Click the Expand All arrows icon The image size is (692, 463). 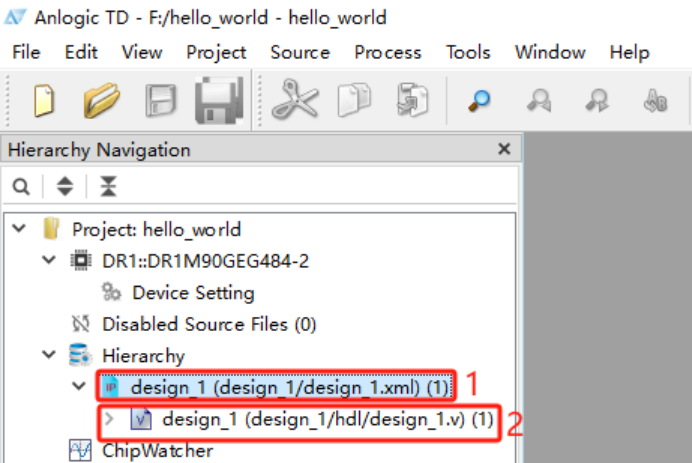(65, 186)
